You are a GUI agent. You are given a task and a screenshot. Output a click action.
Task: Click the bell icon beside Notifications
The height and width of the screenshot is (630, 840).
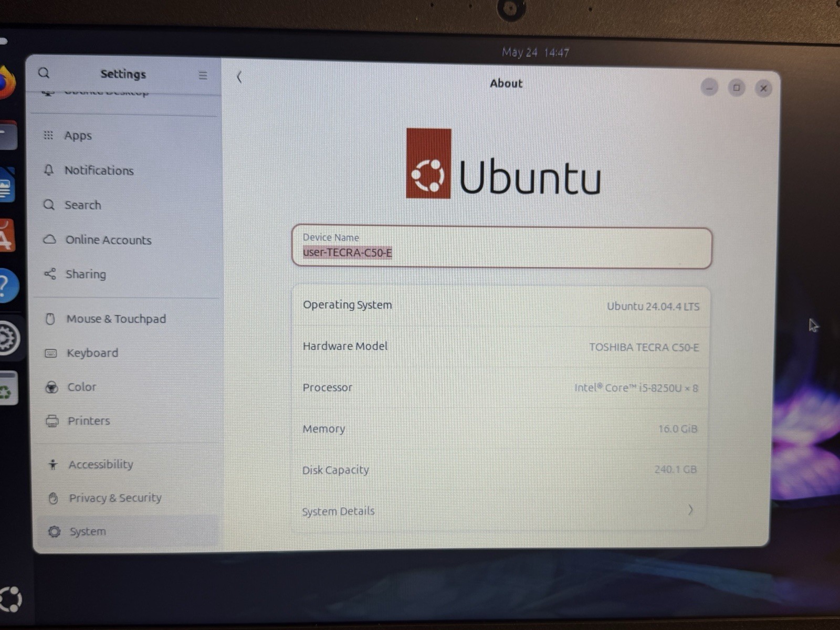point(49,170)
